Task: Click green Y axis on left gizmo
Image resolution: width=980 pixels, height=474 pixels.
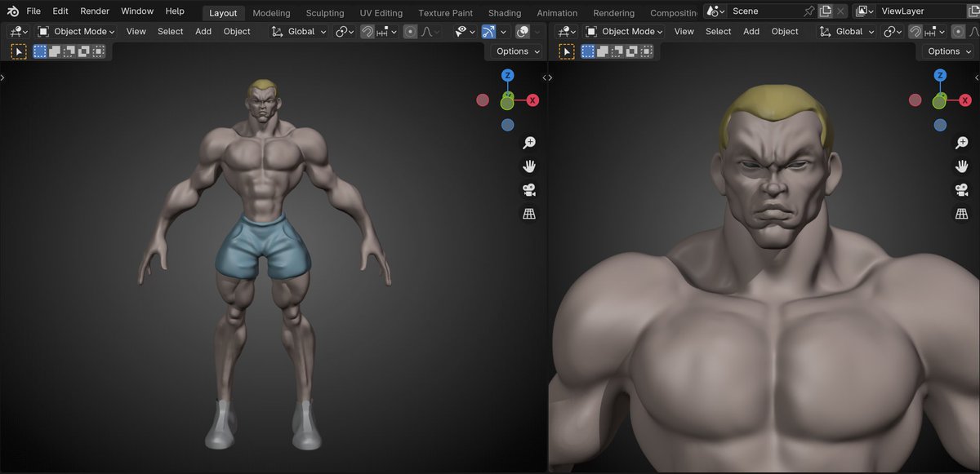Action: pyautogui.click(x=507, y=103)
